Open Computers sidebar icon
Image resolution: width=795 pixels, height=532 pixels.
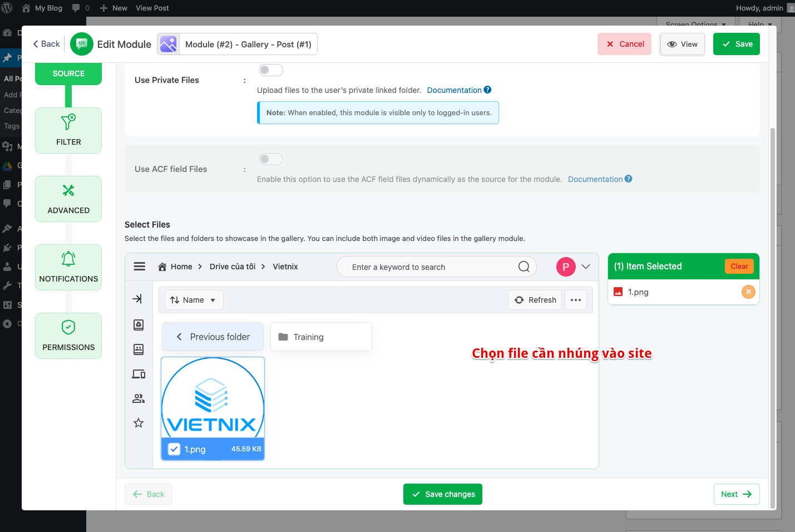(139, 374)
